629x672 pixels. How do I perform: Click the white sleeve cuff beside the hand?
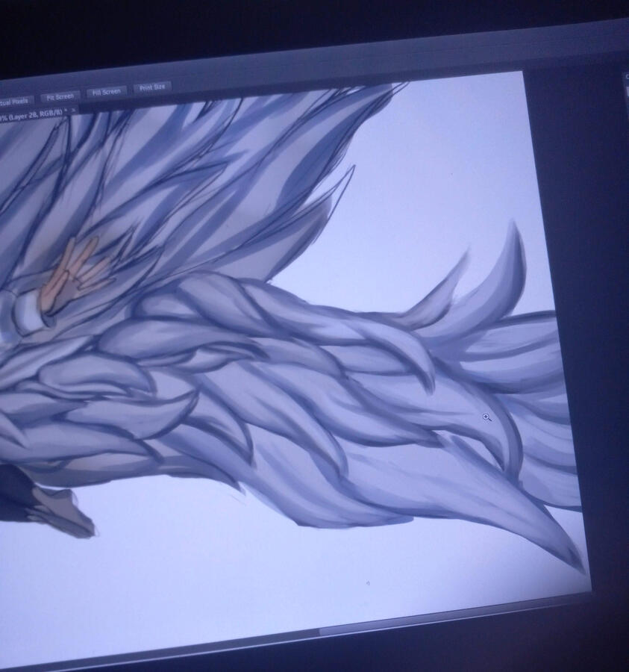28,311
